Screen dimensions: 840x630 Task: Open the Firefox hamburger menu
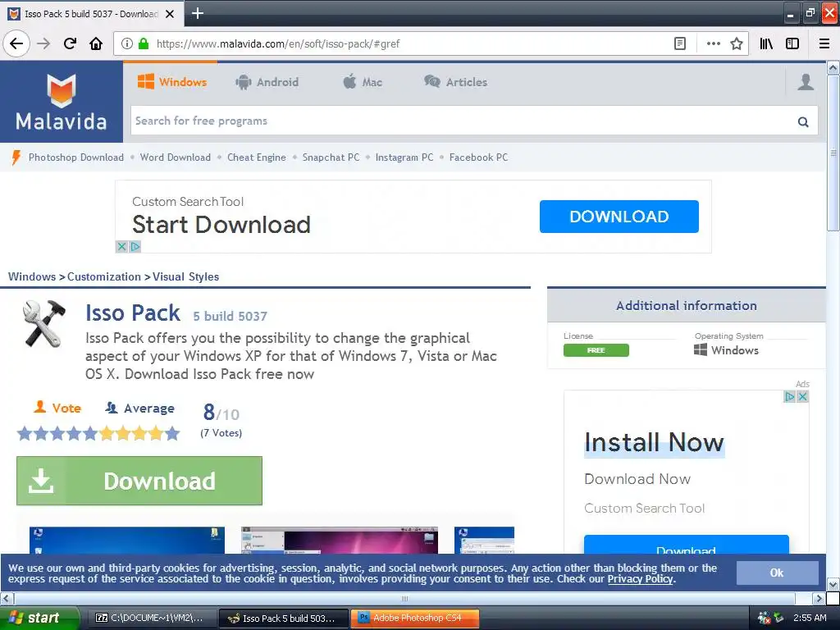click(x=824, y=43)
